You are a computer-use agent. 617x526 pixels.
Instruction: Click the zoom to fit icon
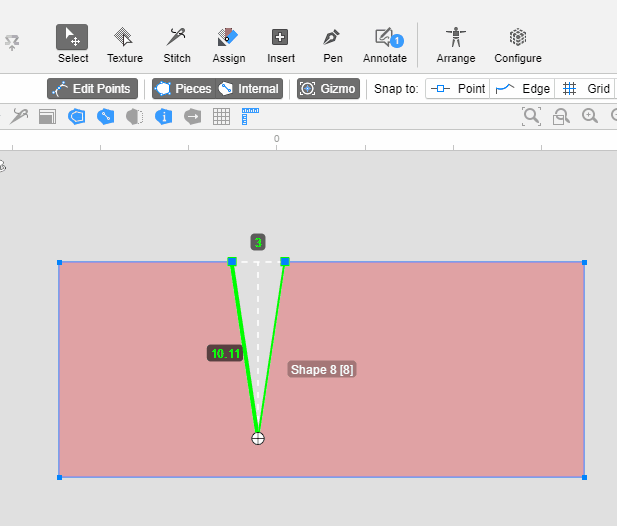531,116
